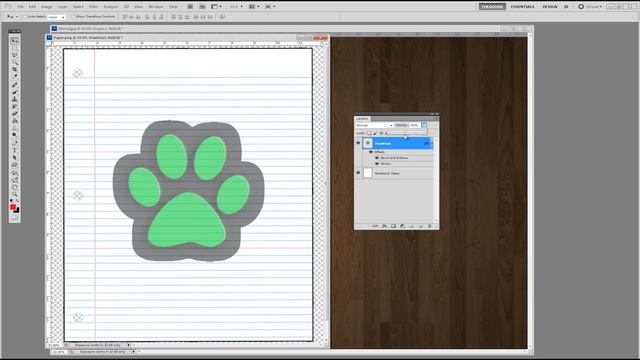Delete layer using trash icon

pos(430,226)
